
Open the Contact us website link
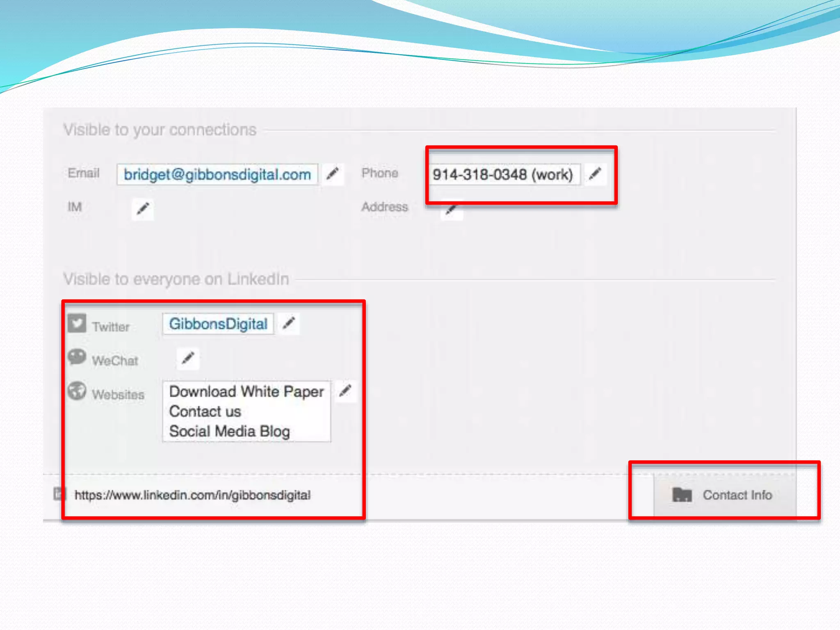coord(205,411)
